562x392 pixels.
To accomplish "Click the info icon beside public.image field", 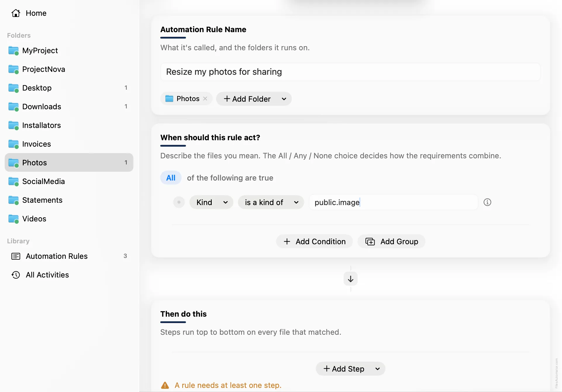I will 487,202.
